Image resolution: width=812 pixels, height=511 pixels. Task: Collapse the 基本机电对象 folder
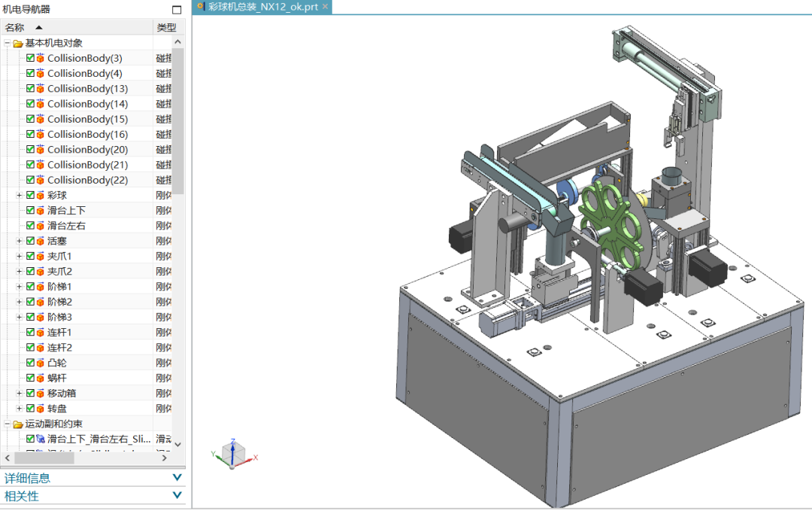pos(8,43)
